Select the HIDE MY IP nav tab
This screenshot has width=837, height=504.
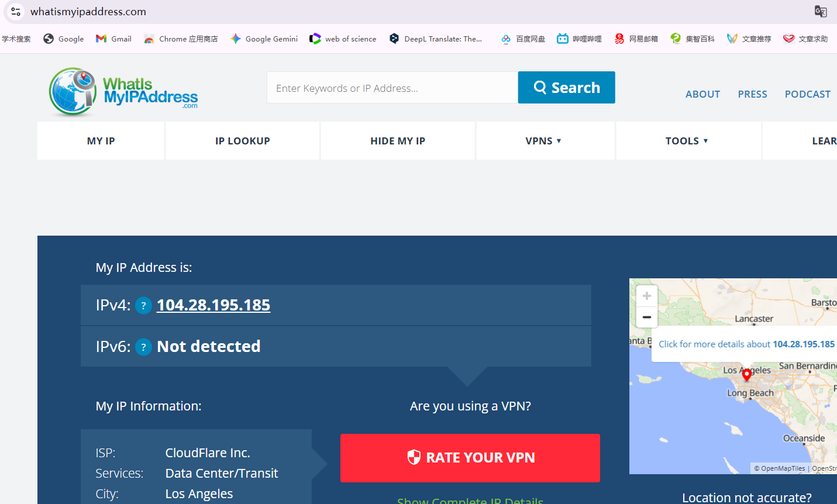point(398,141)
